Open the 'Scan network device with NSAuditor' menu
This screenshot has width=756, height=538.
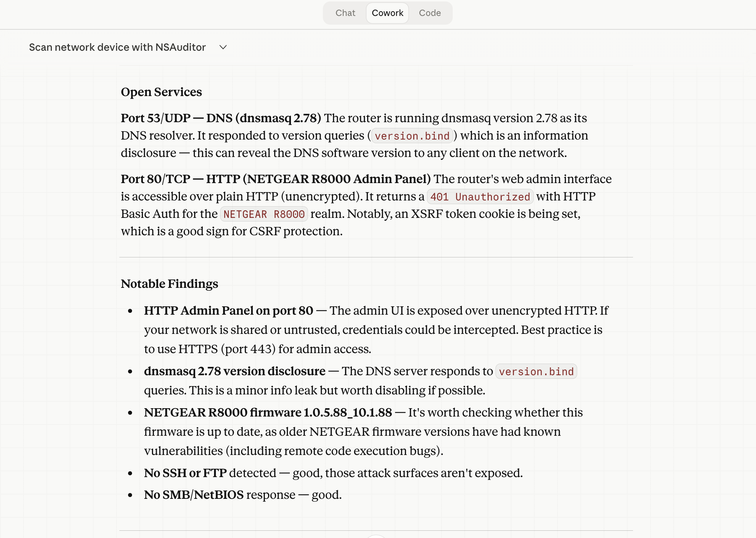(x=127, y=47)
